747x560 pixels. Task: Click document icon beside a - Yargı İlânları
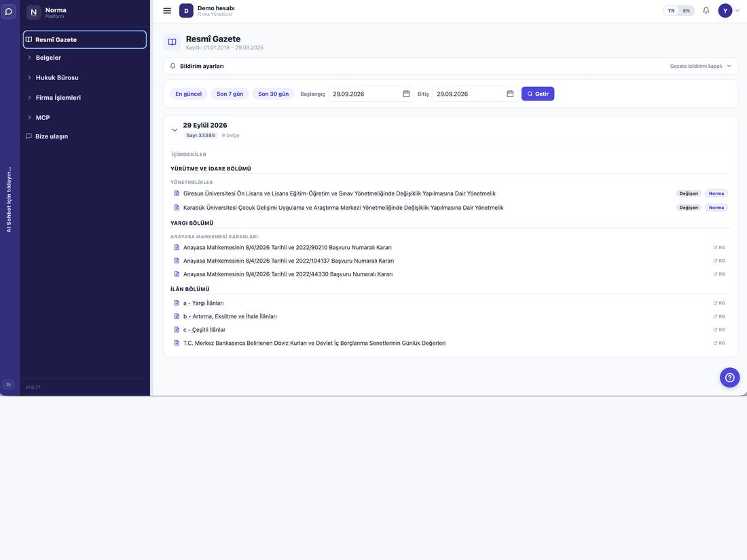coord(177,303)
